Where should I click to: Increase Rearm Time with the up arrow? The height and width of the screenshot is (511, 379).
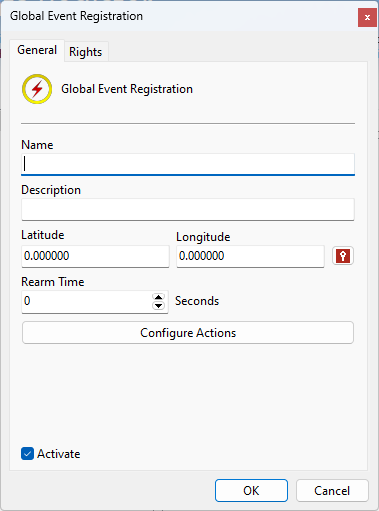click(158, 297)
